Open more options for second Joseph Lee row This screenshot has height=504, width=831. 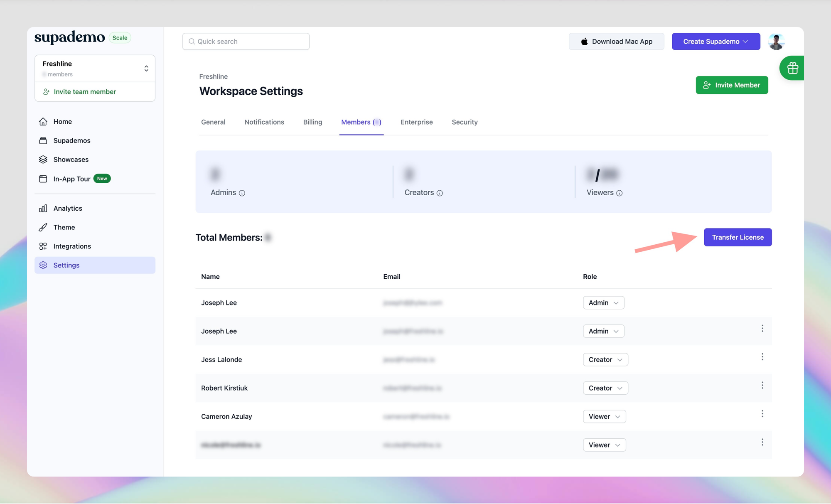(x=762, y=329)
